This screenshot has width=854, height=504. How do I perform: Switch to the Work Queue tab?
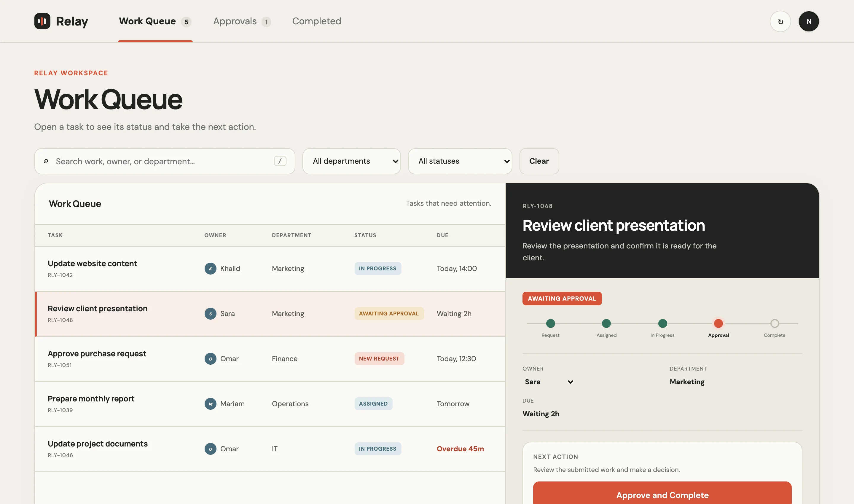point(155,21)
